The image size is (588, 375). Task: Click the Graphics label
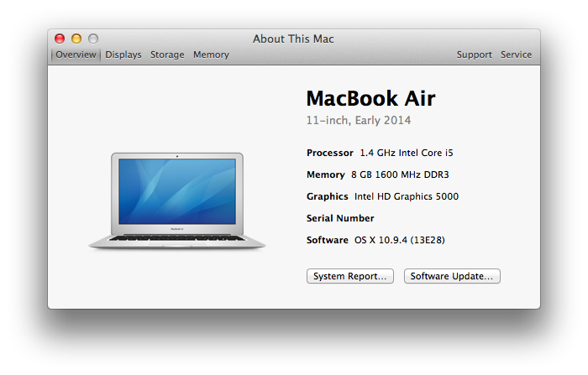point(328,196)
